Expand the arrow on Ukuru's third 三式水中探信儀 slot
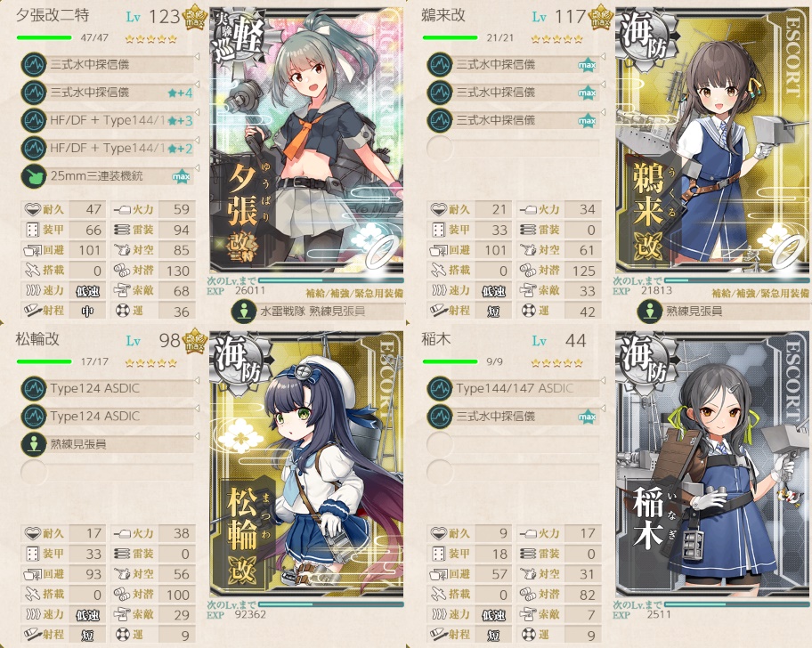 (x=603, y=112)
